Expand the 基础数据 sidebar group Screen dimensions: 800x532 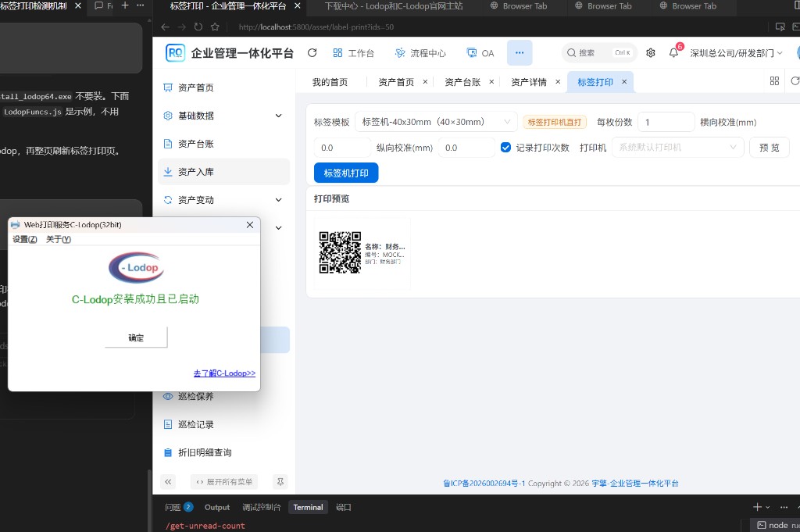click(224, 116)
